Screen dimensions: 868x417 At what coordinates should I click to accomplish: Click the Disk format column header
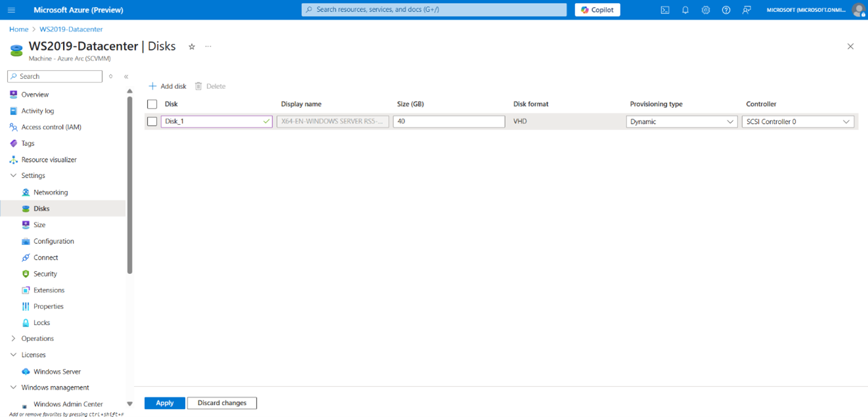coord(531,104)
